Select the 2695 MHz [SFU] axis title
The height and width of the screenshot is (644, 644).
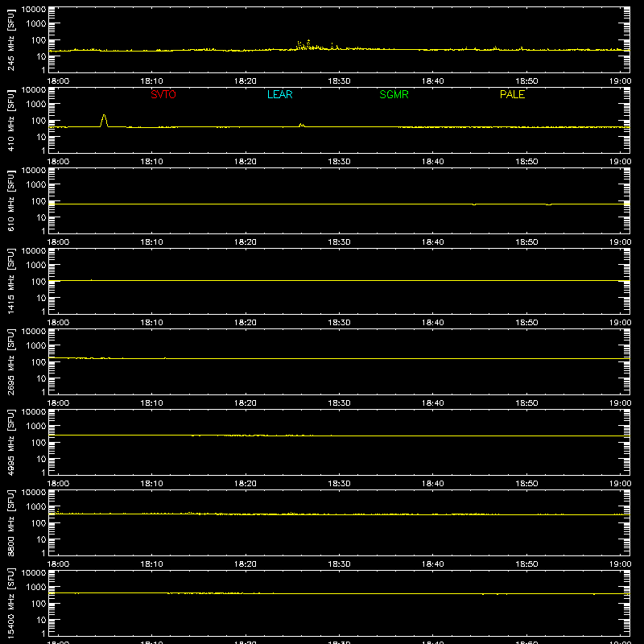tap(10, 362)
